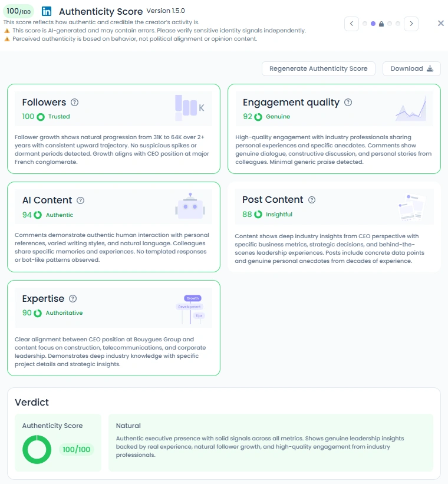Click the Trusted status label
448x484 pixels.
tap(59, 117)
